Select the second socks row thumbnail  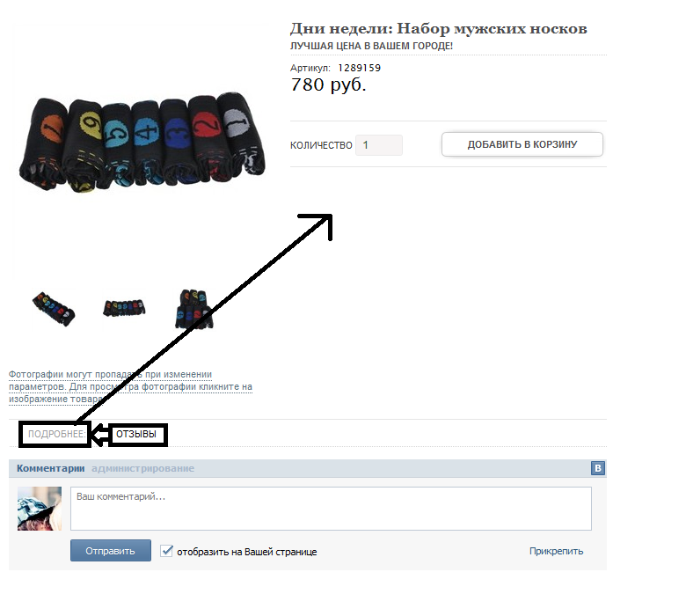[x=124, y=308]
